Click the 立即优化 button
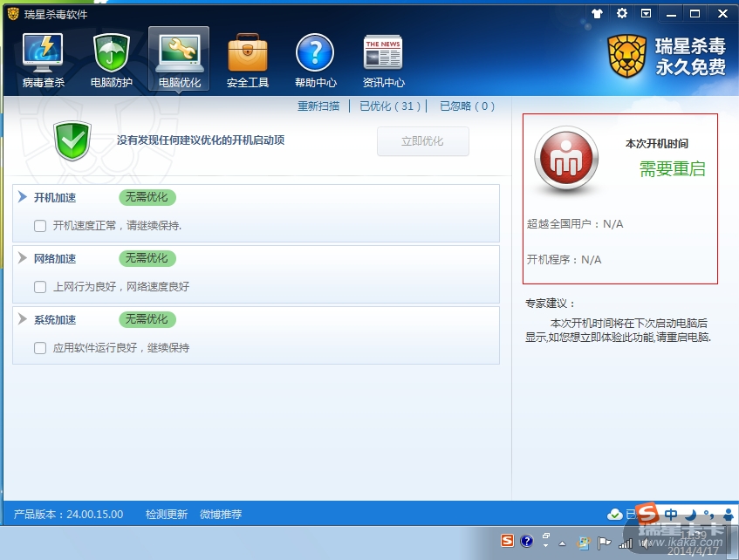The height and width of the screenshot is (560, 739). (423, 141)
